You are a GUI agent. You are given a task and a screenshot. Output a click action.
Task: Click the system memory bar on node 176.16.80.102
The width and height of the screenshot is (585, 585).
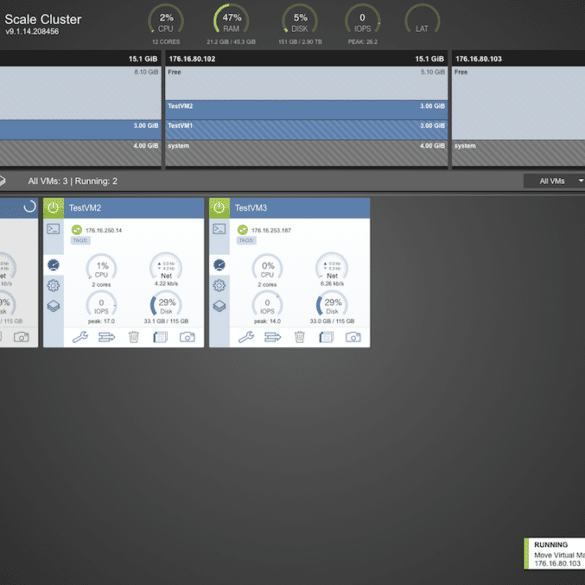[306, 153]
